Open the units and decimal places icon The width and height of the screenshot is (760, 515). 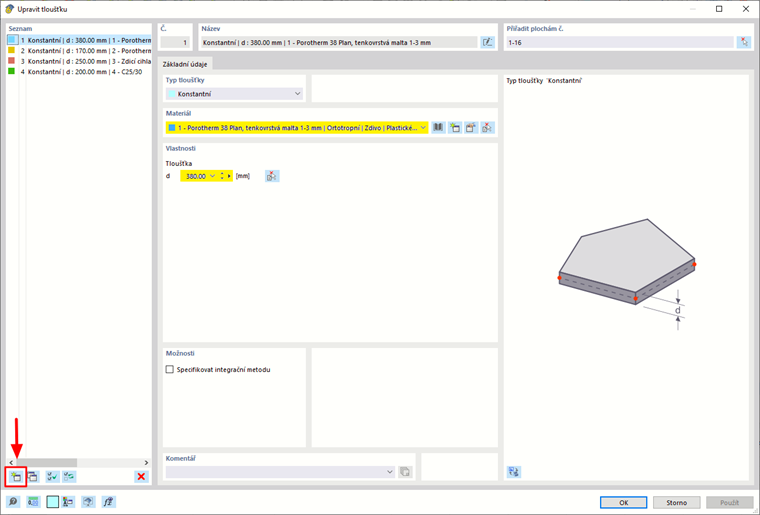tap(32, 502)
